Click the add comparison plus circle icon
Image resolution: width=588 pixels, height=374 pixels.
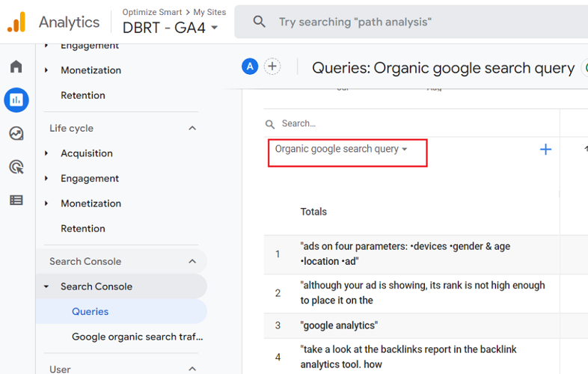click(272, 67)
